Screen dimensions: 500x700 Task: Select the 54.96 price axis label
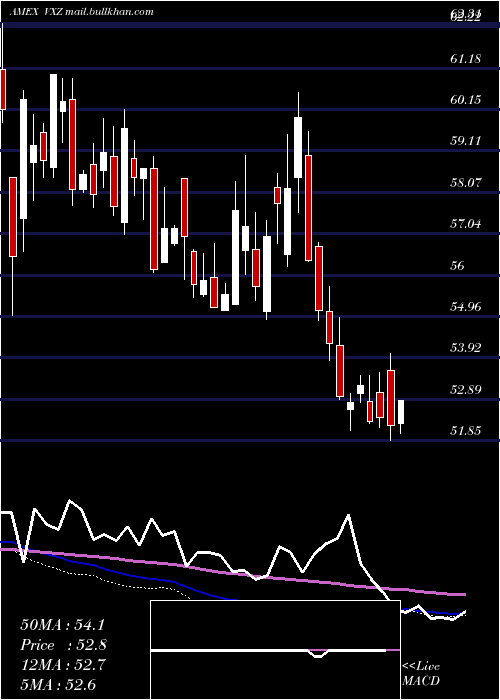pyautogui.click(x=466, y=307)
